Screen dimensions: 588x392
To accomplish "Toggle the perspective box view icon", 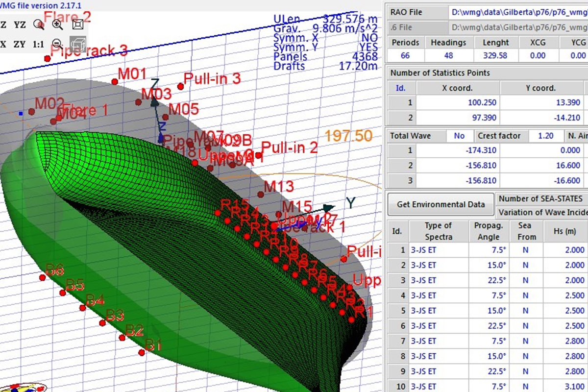I will (x=77, y=24).
